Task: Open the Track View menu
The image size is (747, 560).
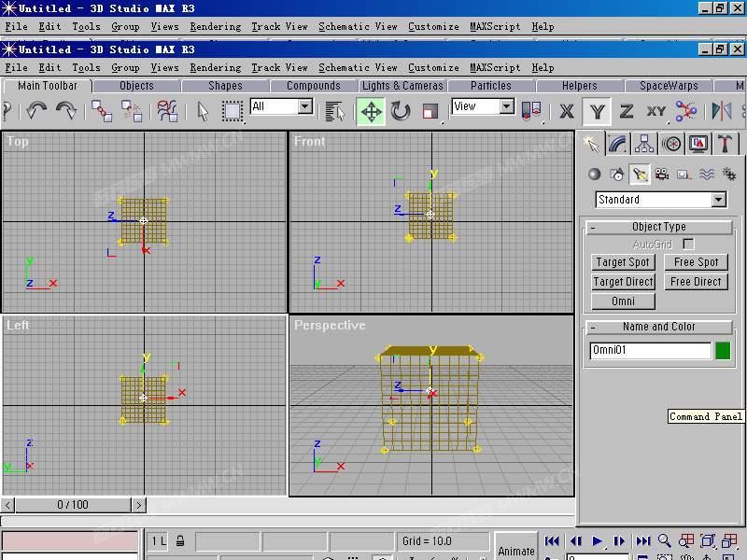Action: [x=279, y=67]
